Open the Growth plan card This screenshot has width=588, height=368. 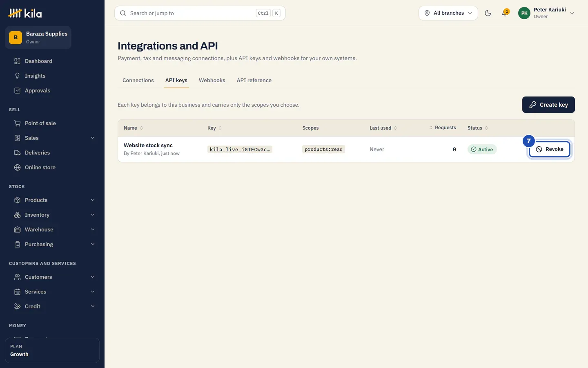click(x=52, y=350)
